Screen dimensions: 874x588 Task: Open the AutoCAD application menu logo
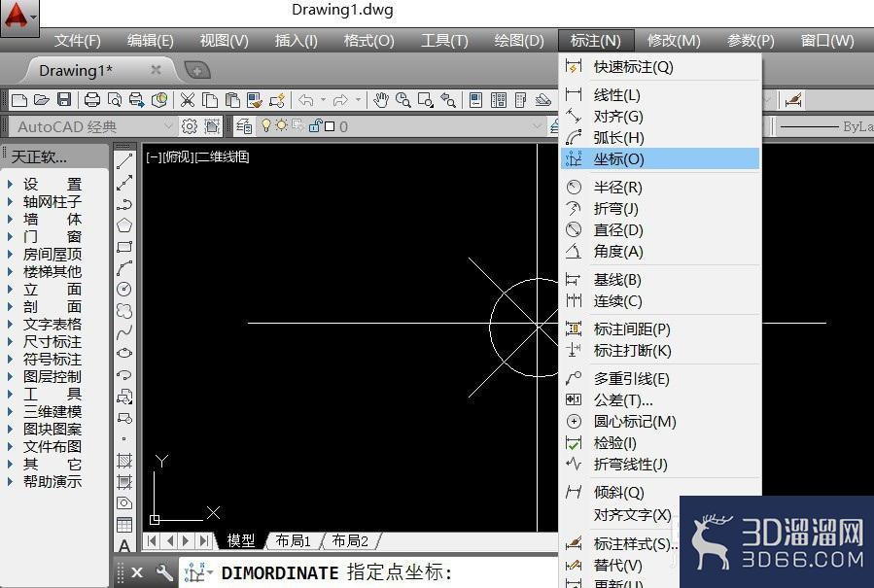pos(18,17)
